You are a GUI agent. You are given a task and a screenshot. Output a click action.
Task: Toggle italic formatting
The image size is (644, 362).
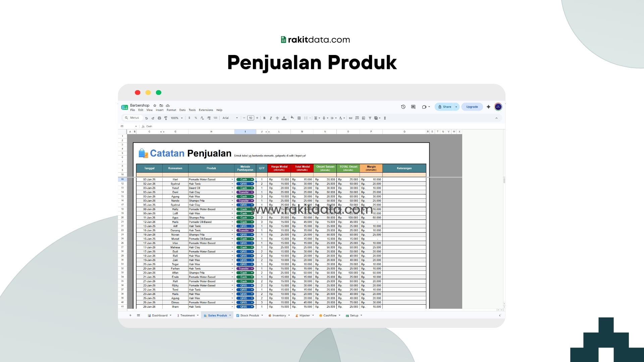(271, 118)
